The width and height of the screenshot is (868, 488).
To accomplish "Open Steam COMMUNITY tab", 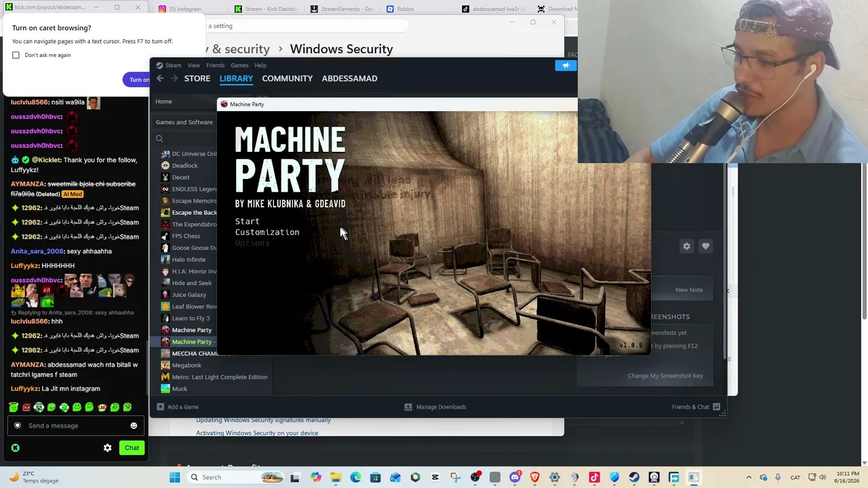I will 288,79.
